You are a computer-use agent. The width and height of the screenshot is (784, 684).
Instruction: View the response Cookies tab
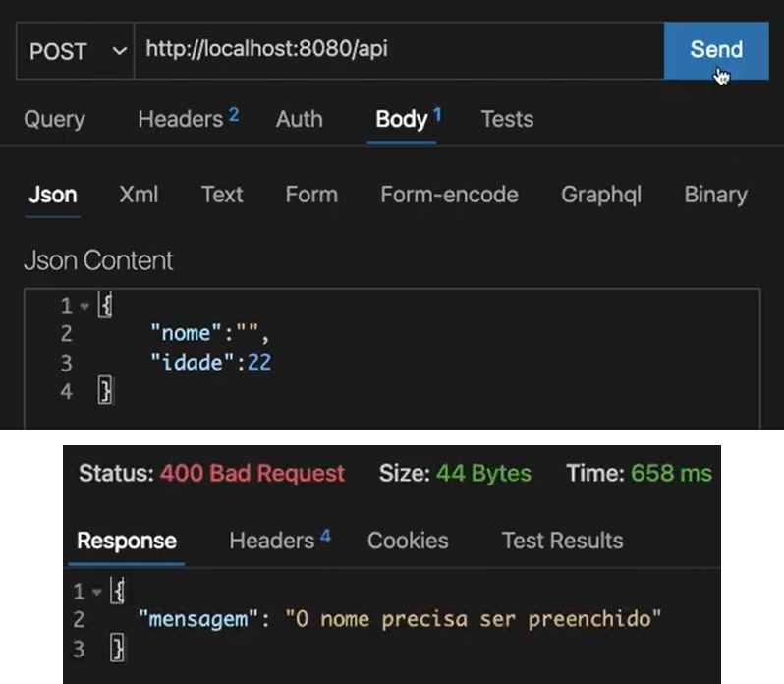(408, 541)
